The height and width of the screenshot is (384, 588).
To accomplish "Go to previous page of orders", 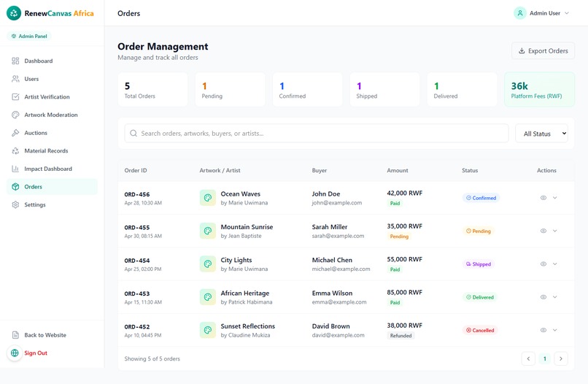I will point(528,358).
